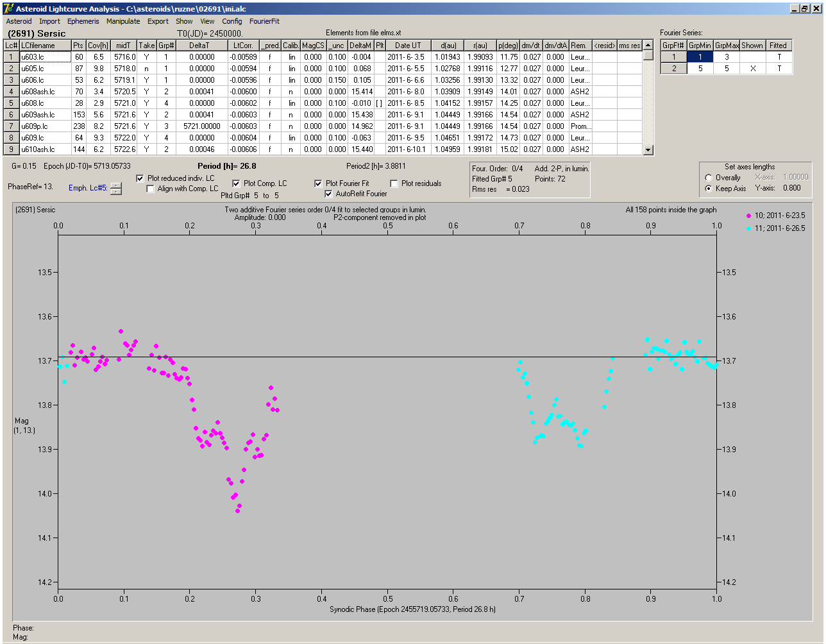The image size is (826, 644).
Task: Open the Asteroid menu
Action: [x=19, y=21]
